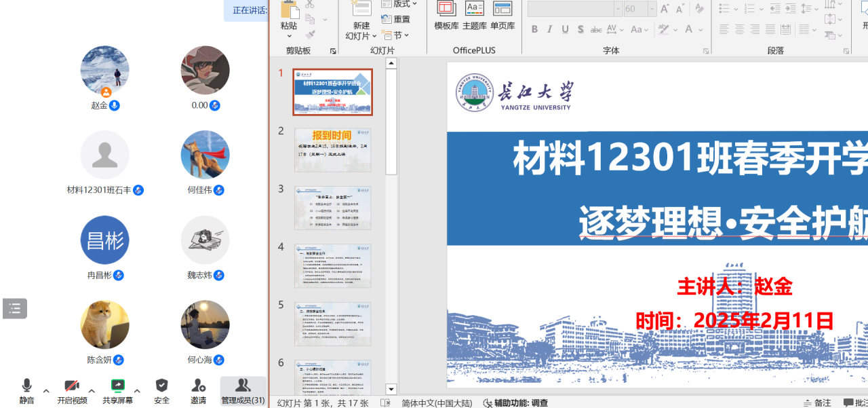Open the 主题库 theme library

474,10
